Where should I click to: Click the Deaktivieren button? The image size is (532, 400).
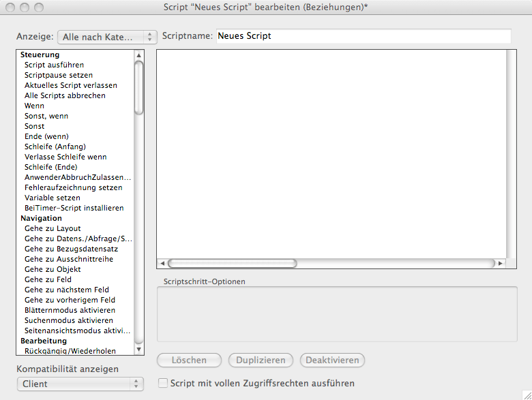point(333,360)
